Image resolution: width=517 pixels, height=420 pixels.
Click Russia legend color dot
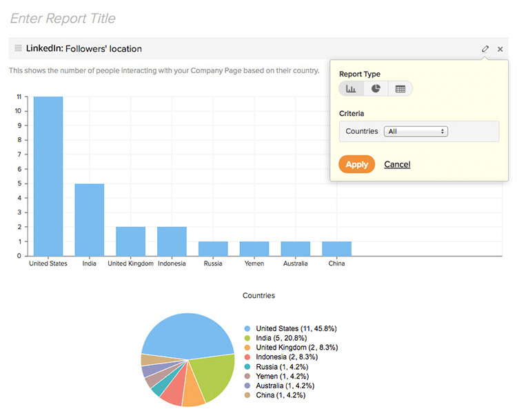click(x=247, y=366)
